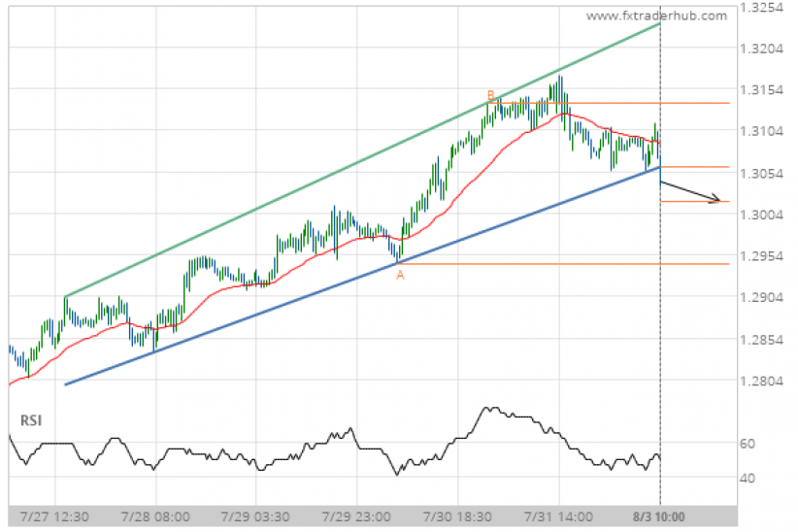Click the orange point B marker
This screenshot has width=798, height=532.
[x=490, y=95]
